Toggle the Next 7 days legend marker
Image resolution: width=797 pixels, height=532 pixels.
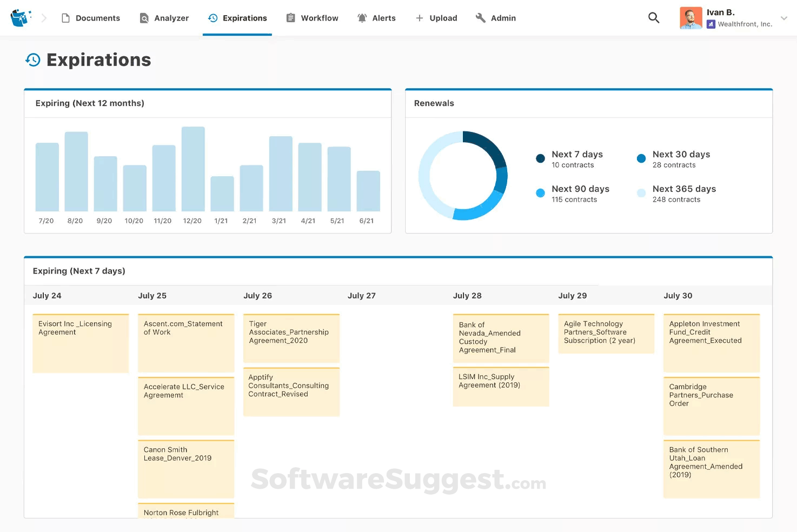click(x=540, y=158)
